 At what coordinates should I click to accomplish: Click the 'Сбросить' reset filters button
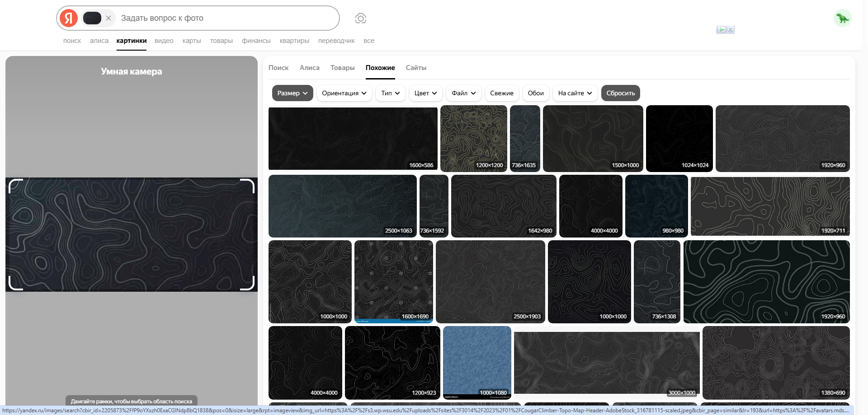click(x=621, y=93)
